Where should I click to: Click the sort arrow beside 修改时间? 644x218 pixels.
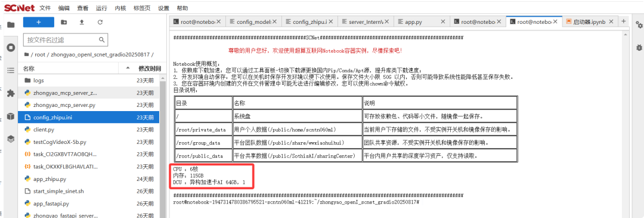pyautogui.click(x=128, y=67)
